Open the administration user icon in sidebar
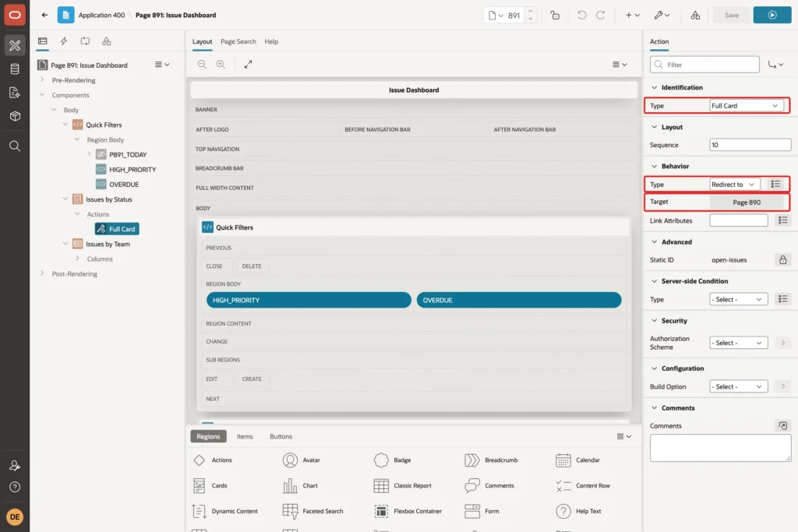This screenshot has height=532, width=798. (15, 465)
